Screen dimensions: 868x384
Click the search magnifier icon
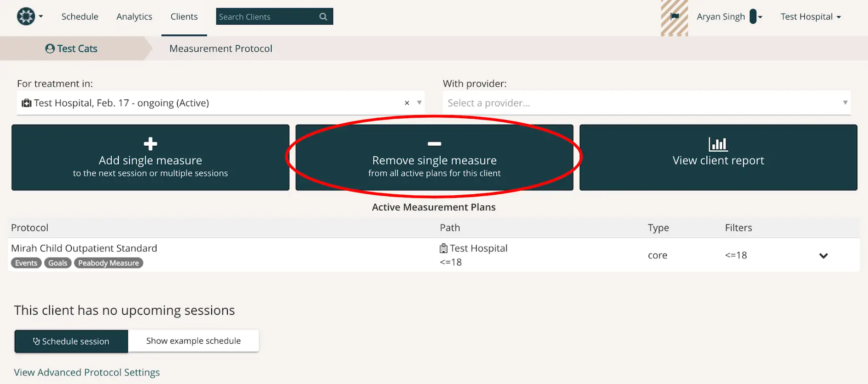click(x=323, y=16)
